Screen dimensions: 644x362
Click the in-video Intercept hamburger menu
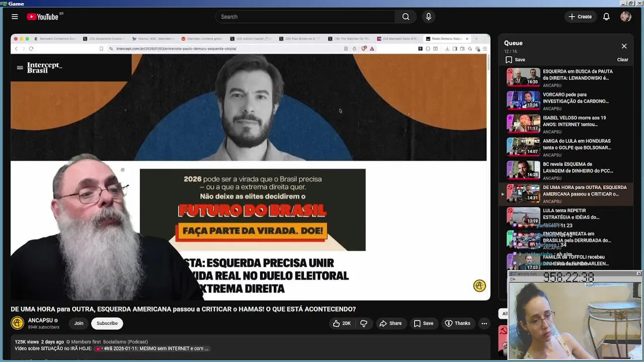coord(20,67)
